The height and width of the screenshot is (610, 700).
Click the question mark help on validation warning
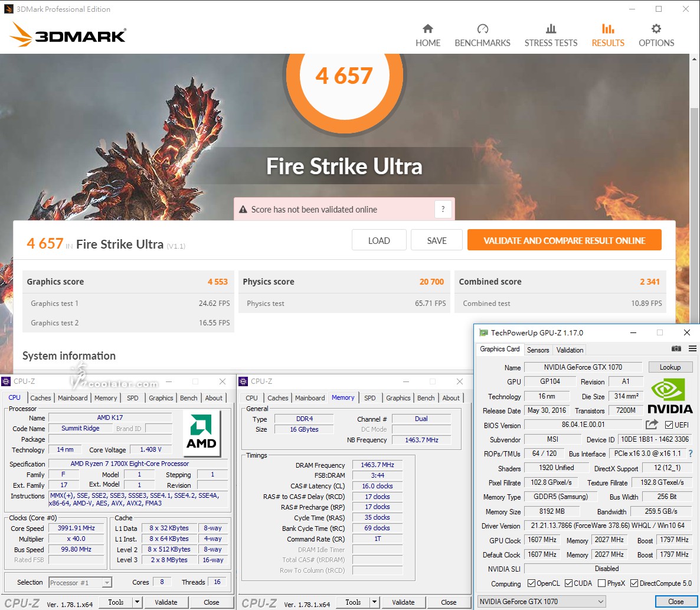click(443, 209)
